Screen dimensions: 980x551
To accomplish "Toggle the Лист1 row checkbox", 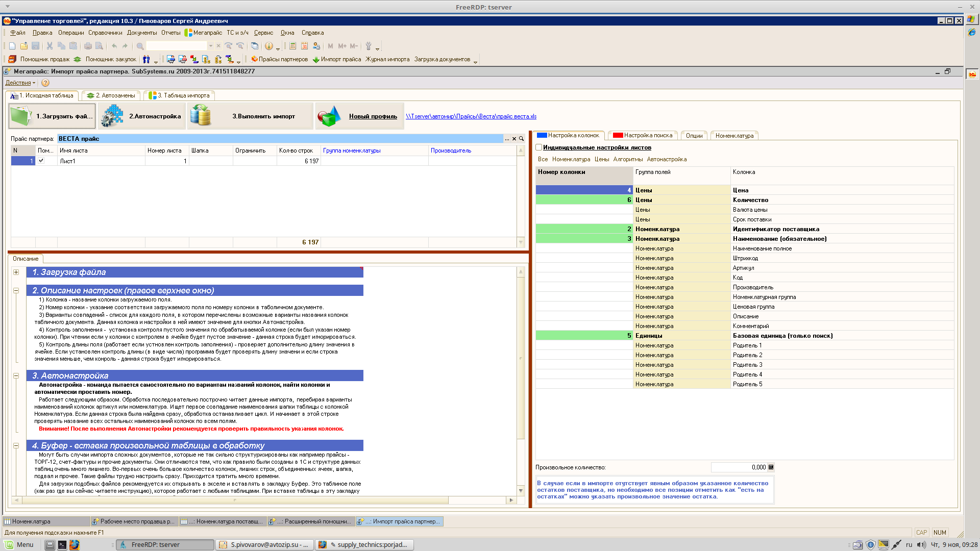I will pyautogui.click(x=41, y=161).
